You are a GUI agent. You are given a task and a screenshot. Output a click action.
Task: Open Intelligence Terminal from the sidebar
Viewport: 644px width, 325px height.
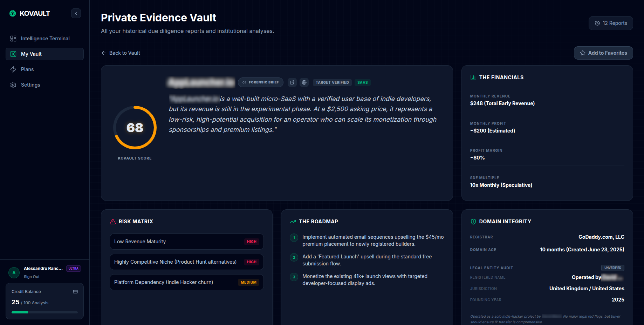point(45,39)
